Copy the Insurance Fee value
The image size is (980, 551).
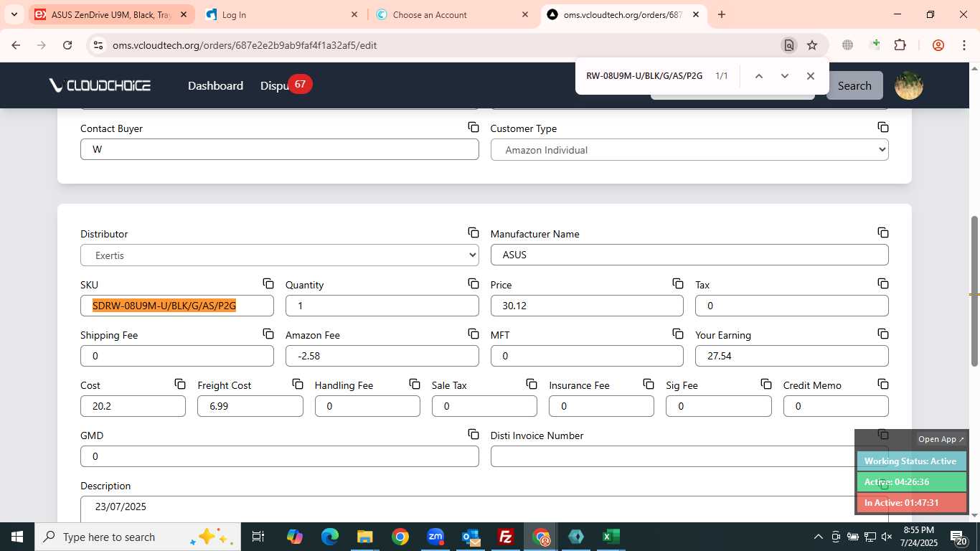click(x=649, y=384)
